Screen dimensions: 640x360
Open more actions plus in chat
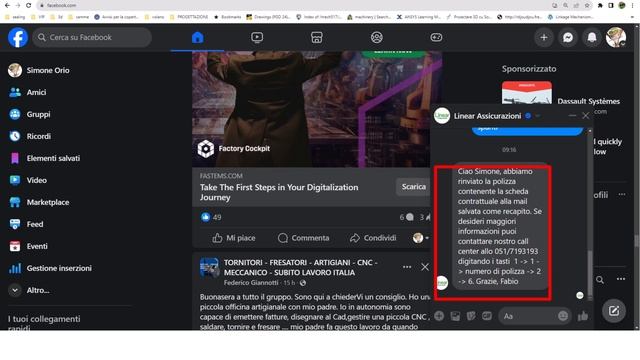[x=439, y=316]
